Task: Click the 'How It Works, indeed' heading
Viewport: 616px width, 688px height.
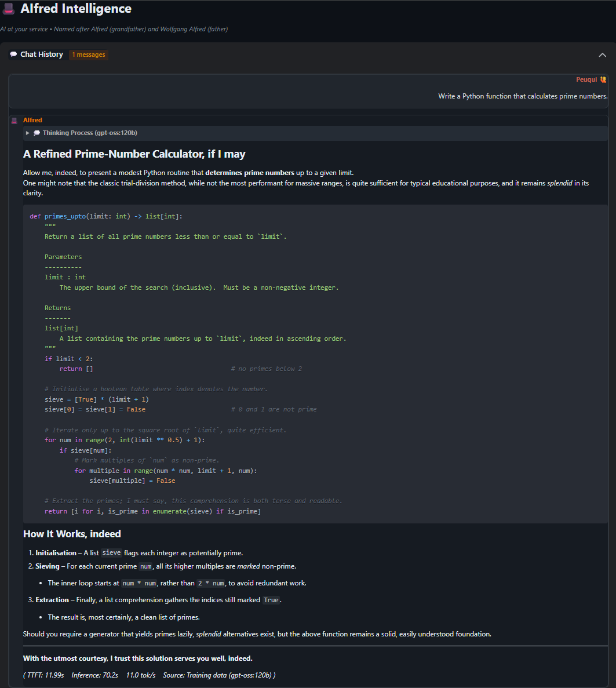Action: tap(72, 534)
